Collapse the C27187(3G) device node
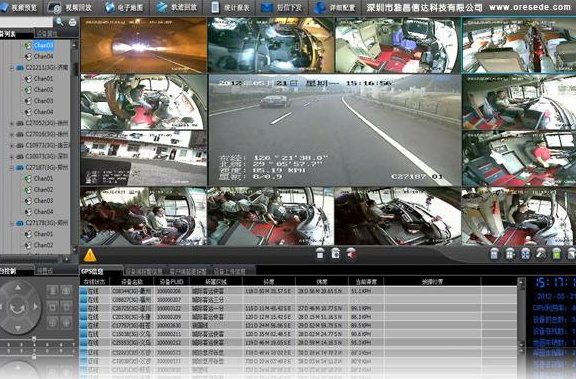 coord(12,168)
